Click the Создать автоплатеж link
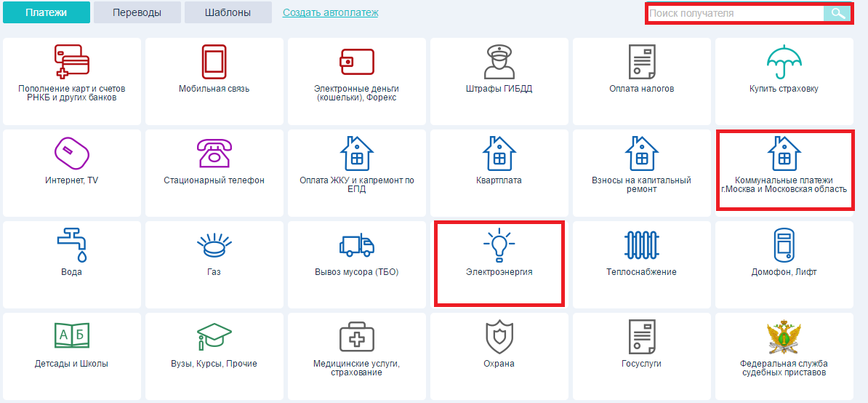Image resolution: width=868 pixels, height=403 pixels. click(330, 12)
